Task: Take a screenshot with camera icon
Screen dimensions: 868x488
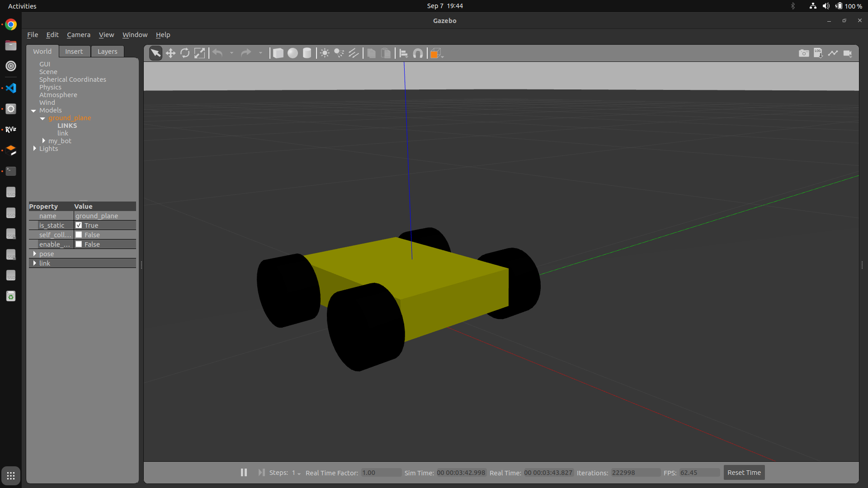Action: pos(804,53)
